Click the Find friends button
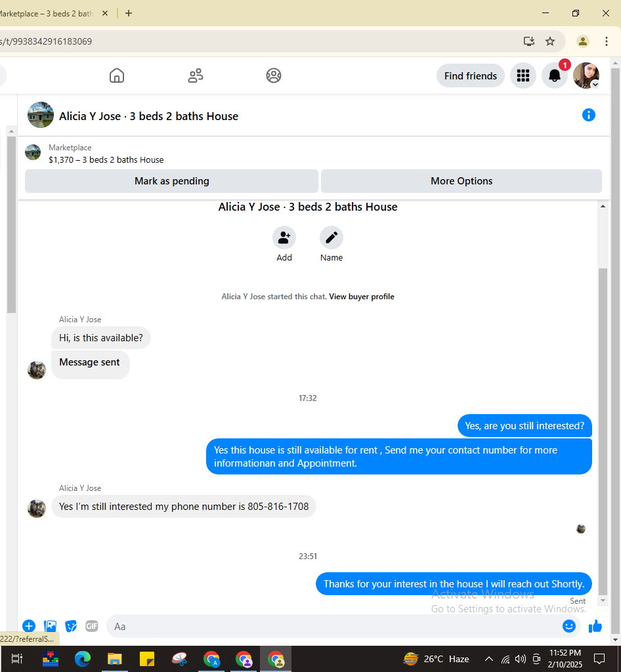The width and height of the screenshot is (621, 672). point(470,76)
